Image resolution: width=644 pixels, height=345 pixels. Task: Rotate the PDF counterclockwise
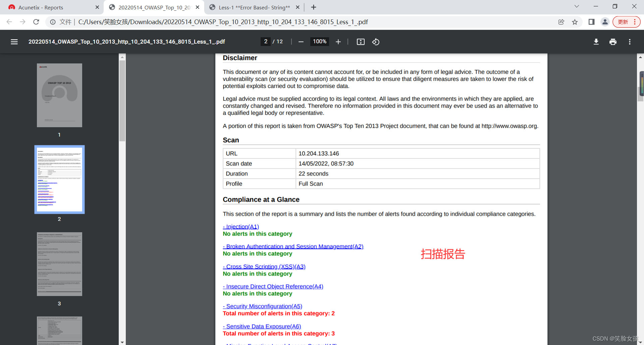click(376, 42)
